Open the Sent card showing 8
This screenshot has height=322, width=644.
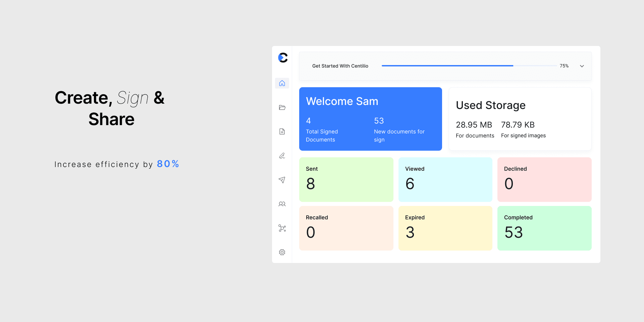(346, 179)
